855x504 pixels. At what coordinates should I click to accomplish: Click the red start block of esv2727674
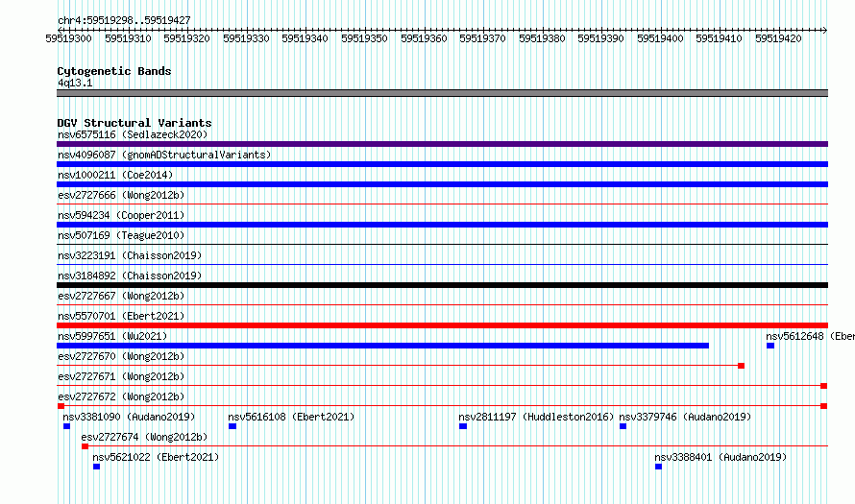(85, 446)
